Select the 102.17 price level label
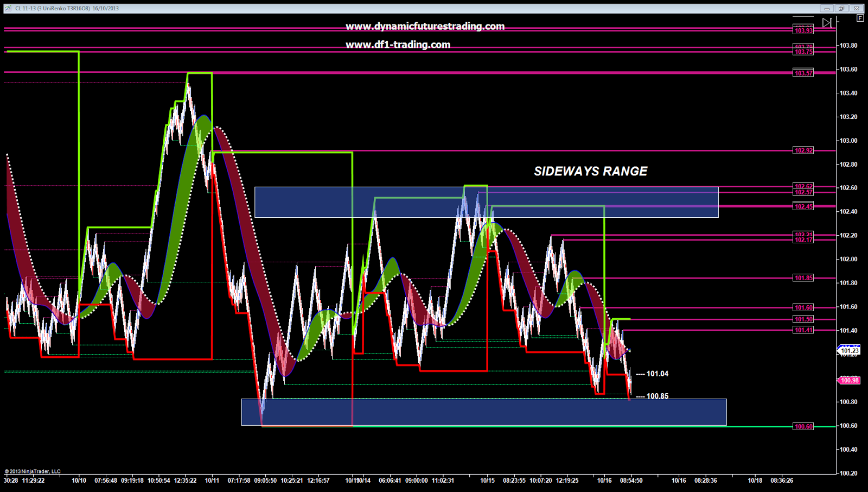868x492 pixels. [803, 240]
